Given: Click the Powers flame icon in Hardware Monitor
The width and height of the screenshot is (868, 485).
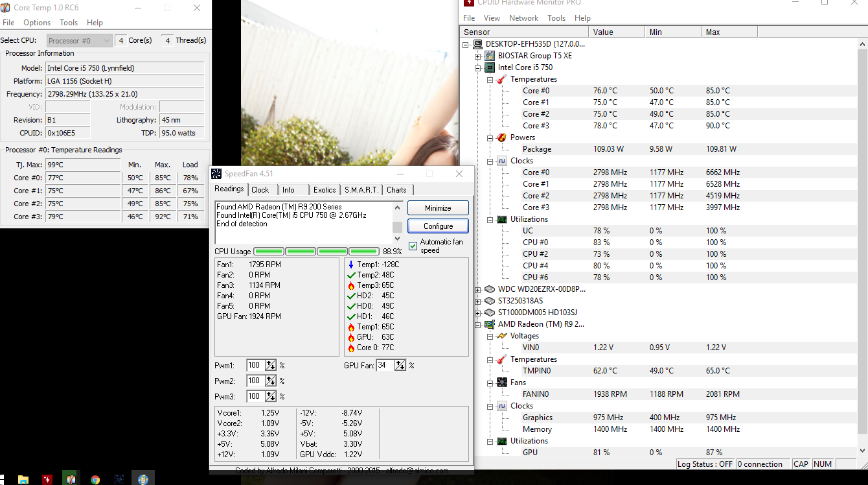Looking at the screenshot, I should (502, 137).
